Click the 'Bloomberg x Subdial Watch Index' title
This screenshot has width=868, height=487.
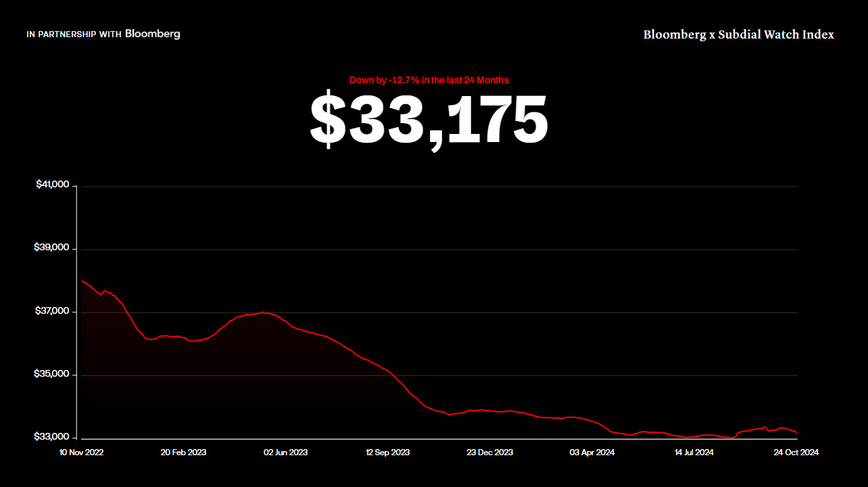tap(738, 34)
